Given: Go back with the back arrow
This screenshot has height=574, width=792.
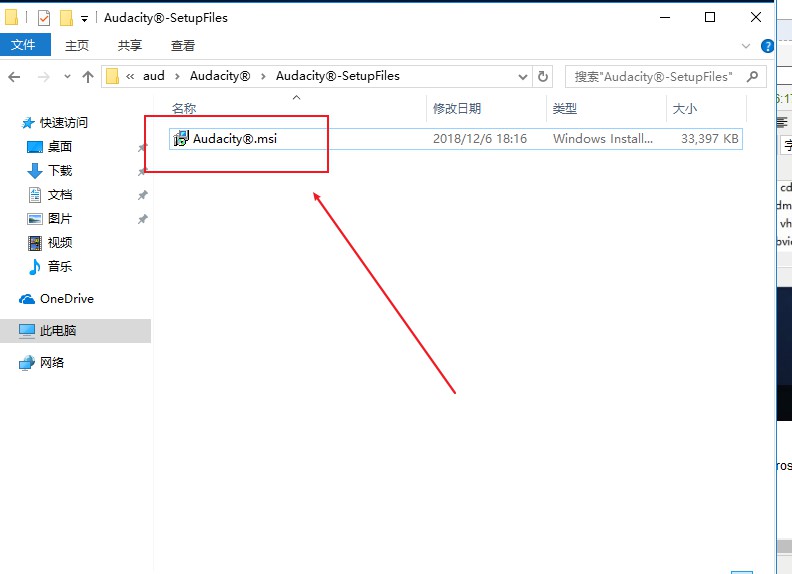Looking at the screenshot, I should (14, 77).
